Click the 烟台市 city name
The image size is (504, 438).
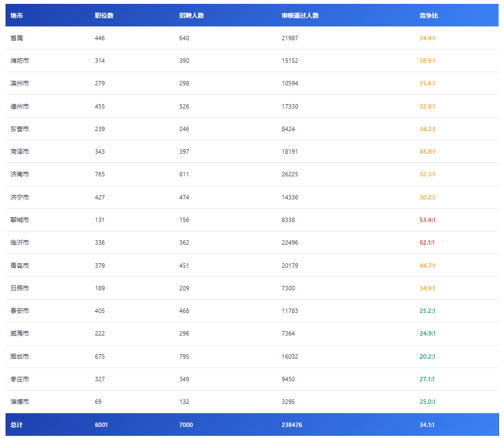pyautogui.click(x=19, y=356)
